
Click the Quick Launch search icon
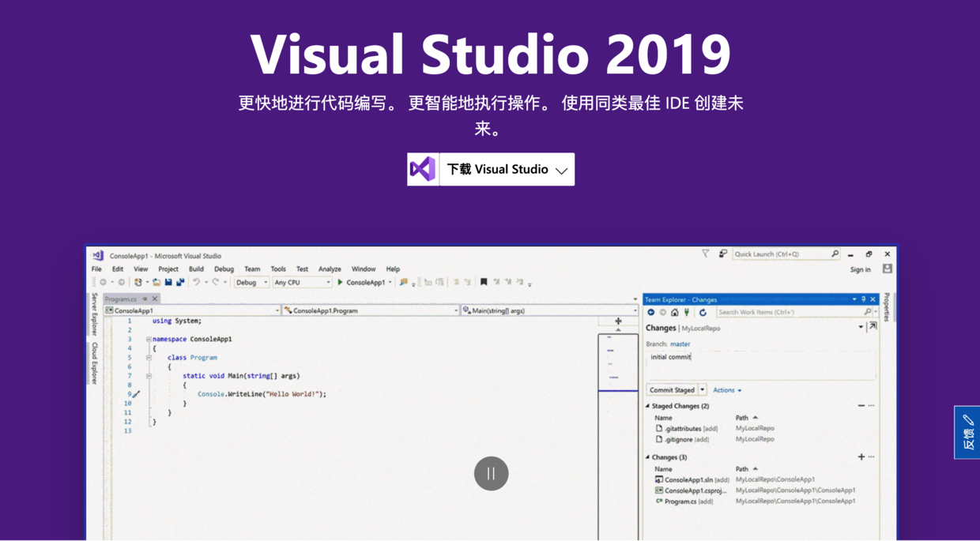coord(834,254)
